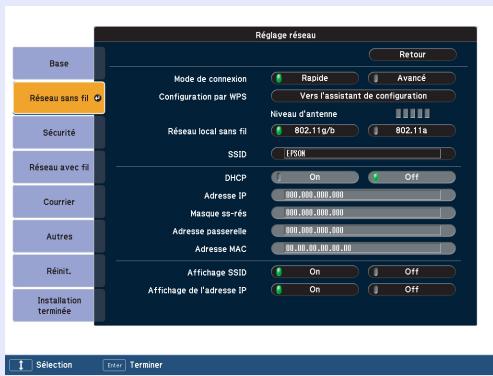Viewport: 493px width, 376px height.
Task: Set Affichage de l'adresse IP On
Action: tap(315, 290)
